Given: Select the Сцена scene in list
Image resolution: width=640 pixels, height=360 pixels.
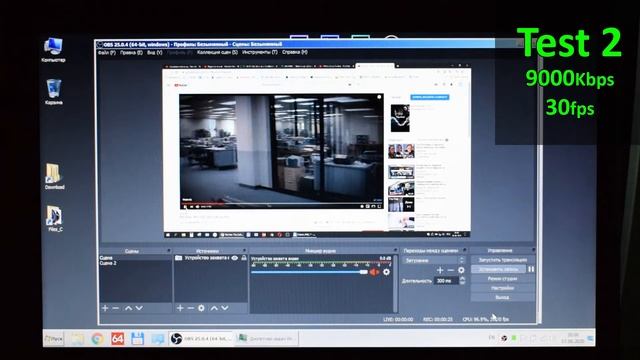Looking at the screenshot, I should [x=136, y=258].
